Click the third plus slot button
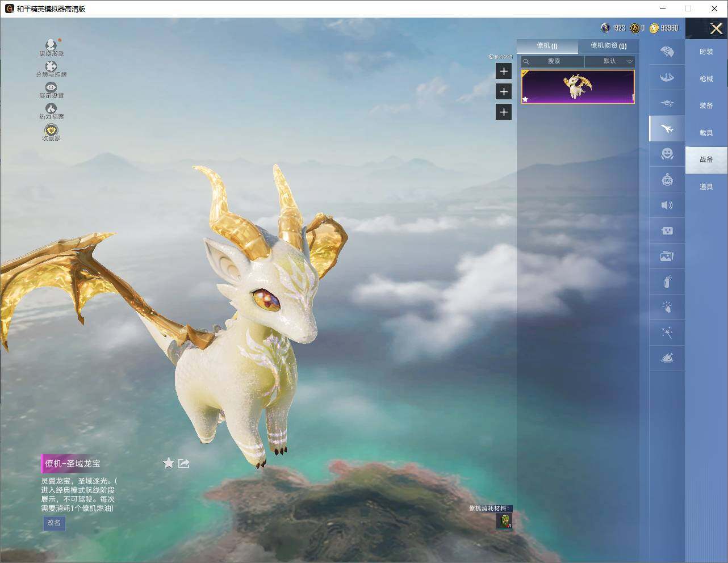This screenshot has height=563, width=728. click(x=504, y=112)
